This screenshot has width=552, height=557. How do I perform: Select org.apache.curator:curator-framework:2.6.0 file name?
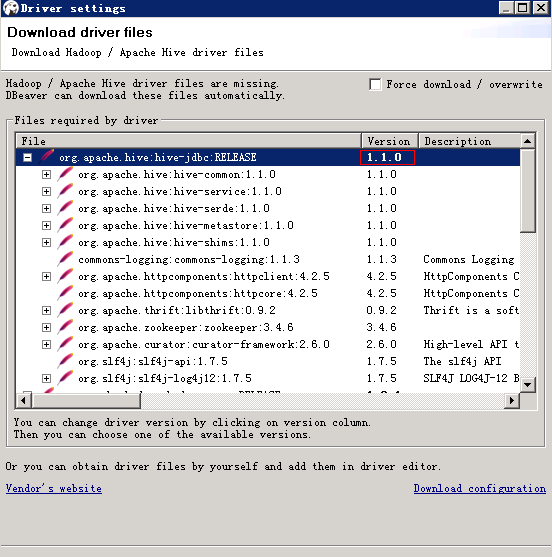[204, 344]
